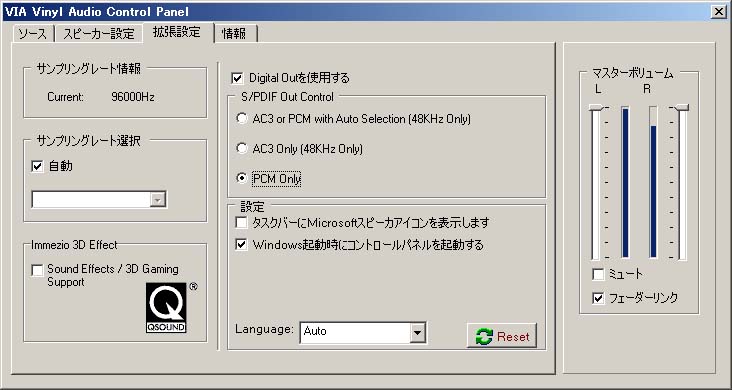732x390 pixels.
Task: Enable Sound Effects / 3D Gaming Support
Action: (37, 270)
